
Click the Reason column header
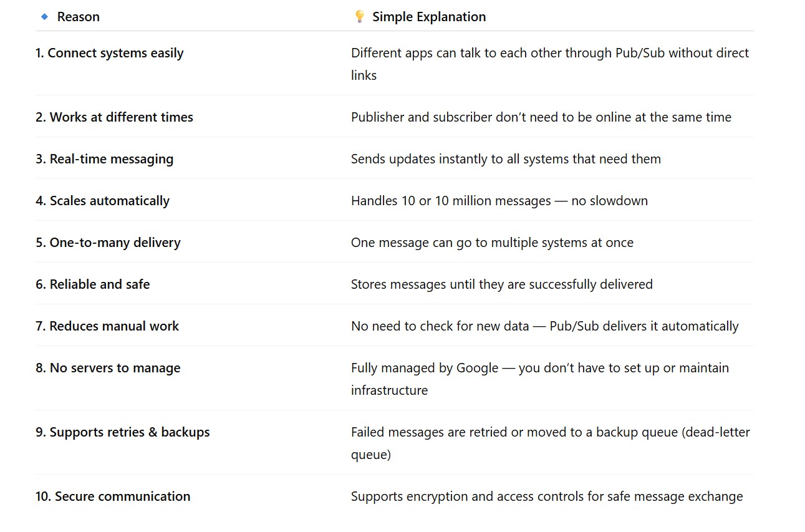click(78, 17)
